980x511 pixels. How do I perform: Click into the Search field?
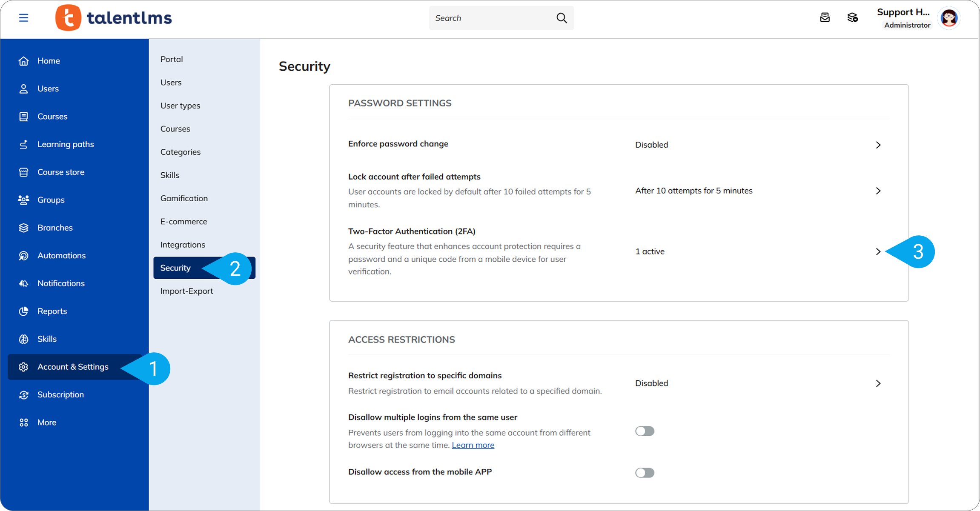[490, 18]
